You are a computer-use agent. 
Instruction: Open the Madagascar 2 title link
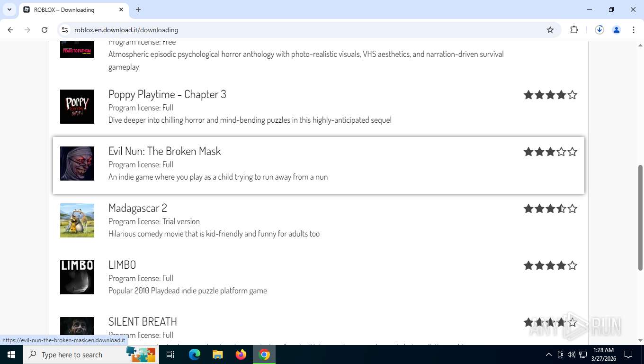[x=138, y=208]
